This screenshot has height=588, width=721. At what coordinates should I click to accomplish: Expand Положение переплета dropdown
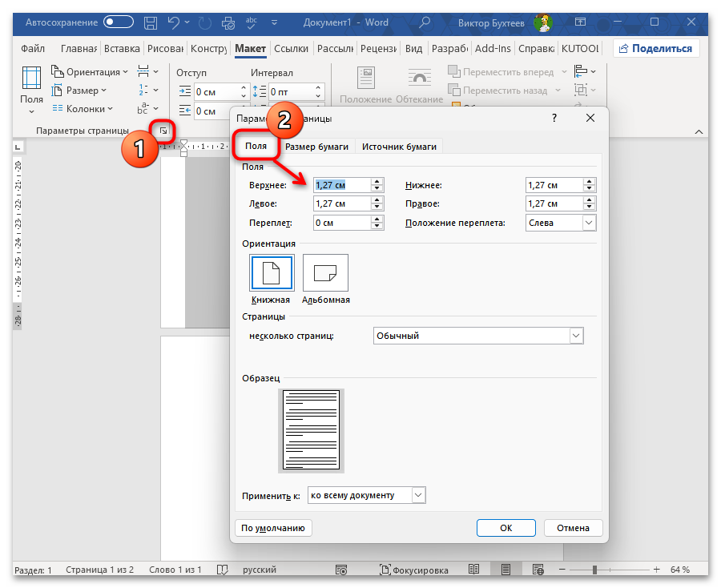589,223
